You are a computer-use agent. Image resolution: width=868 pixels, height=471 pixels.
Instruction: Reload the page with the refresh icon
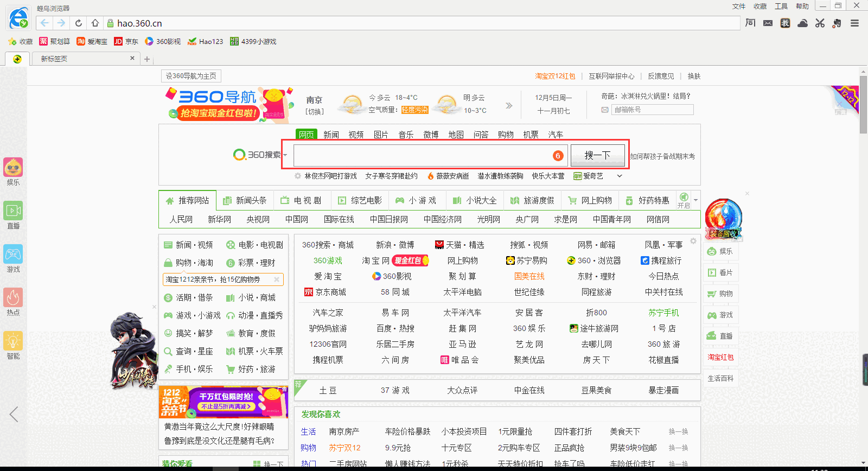pyautogui.click(x=79, y=23)
